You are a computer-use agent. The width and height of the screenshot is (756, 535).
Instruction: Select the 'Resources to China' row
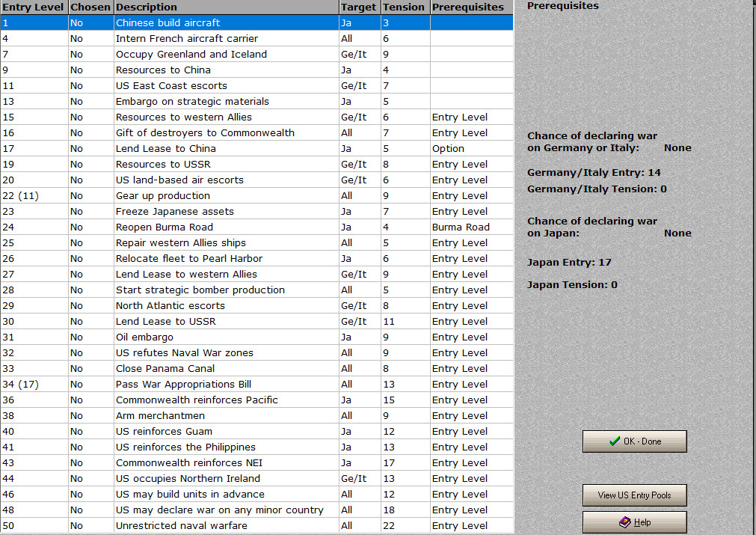coord(256,70)
